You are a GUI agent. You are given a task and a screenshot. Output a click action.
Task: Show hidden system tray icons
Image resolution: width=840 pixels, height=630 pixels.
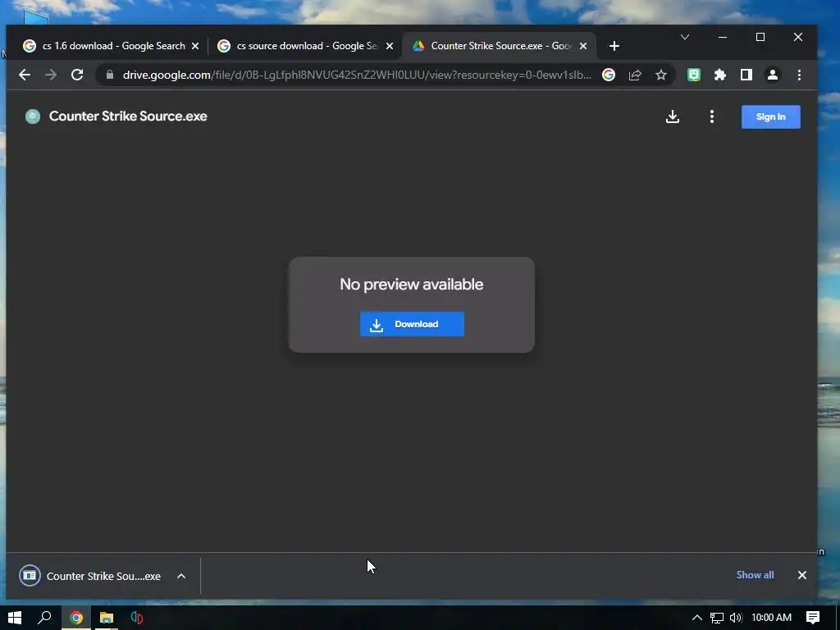coord(697,618)
